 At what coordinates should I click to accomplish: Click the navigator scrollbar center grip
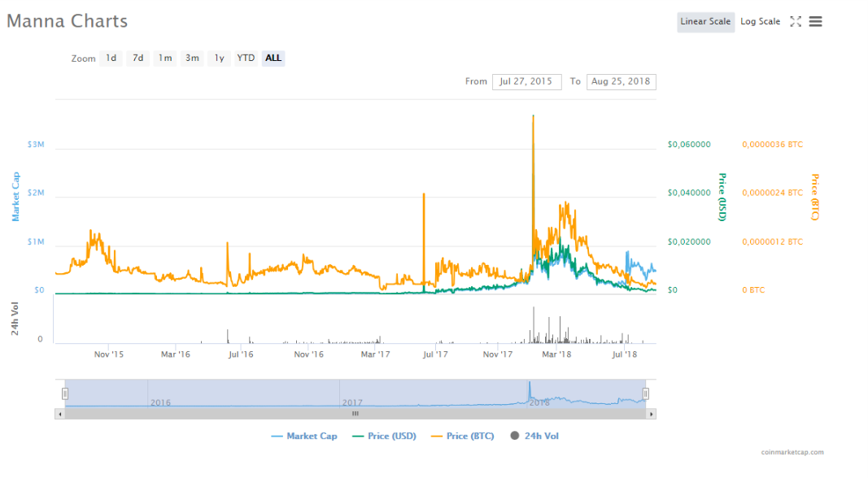pos(355,414)
